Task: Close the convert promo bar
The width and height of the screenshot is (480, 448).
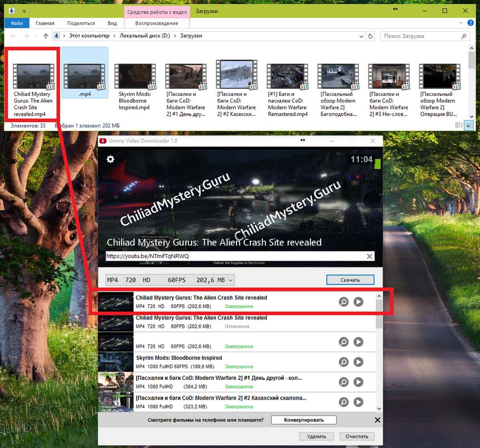Action: (377, 420)
